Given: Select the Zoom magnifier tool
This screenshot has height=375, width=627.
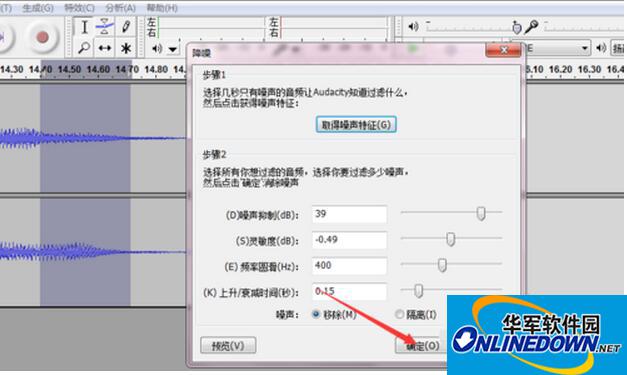Looking at the screenshot, I should coord(84,48).
